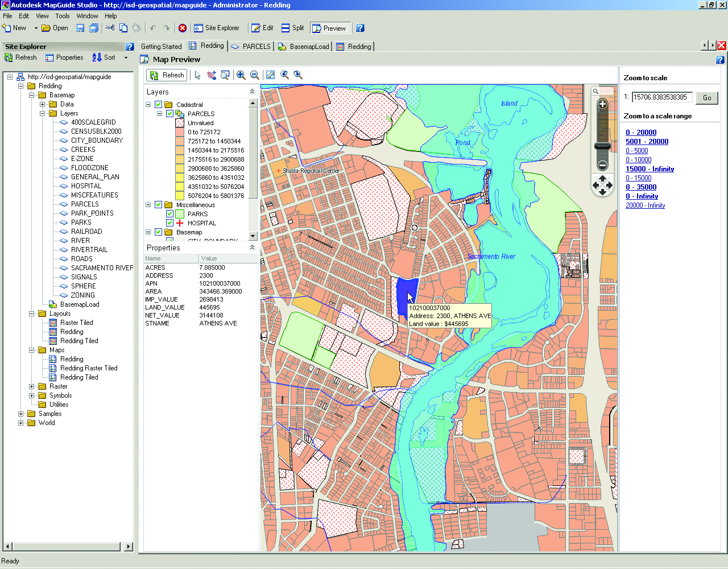Click the Undo arrow icon

point(153,28)
